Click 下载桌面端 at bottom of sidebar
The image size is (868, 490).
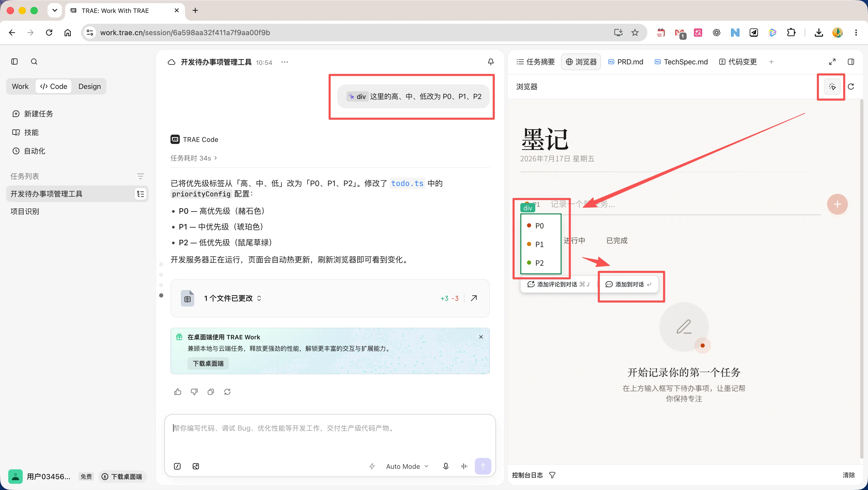click(122, 477)
